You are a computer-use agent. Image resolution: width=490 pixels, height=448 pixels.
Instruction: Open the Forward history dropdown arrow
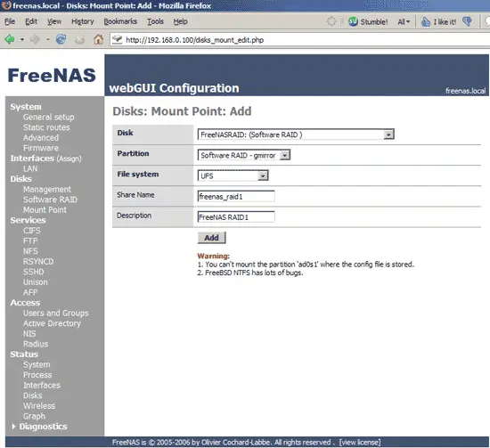pos(48,40)
